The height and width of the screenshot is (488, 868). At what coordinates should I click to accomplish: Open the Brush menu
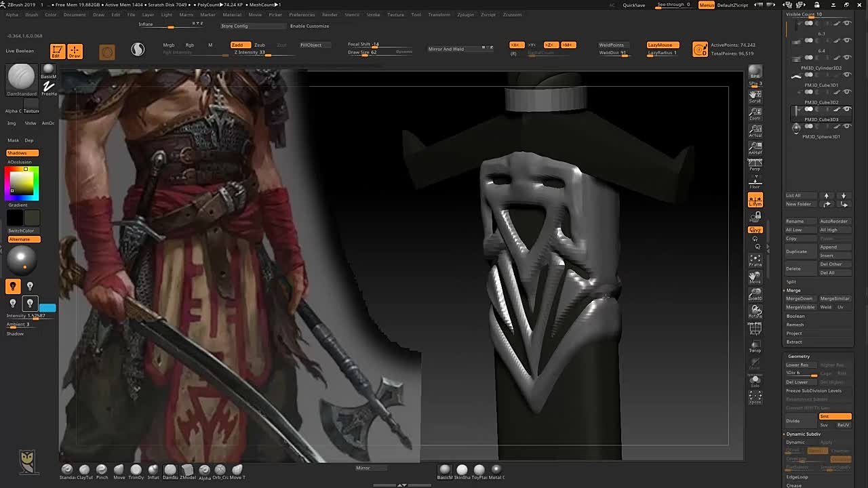click(31, 14)
